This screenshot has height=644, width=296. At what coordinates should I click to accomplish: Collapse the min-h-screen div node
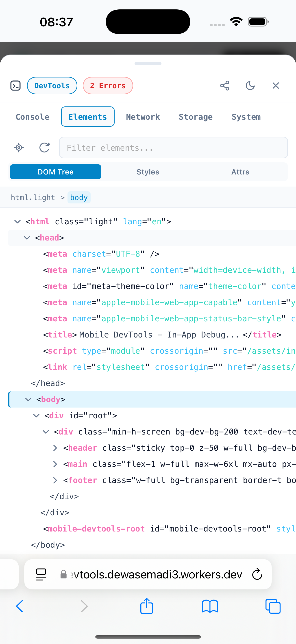tap(46, 432)
